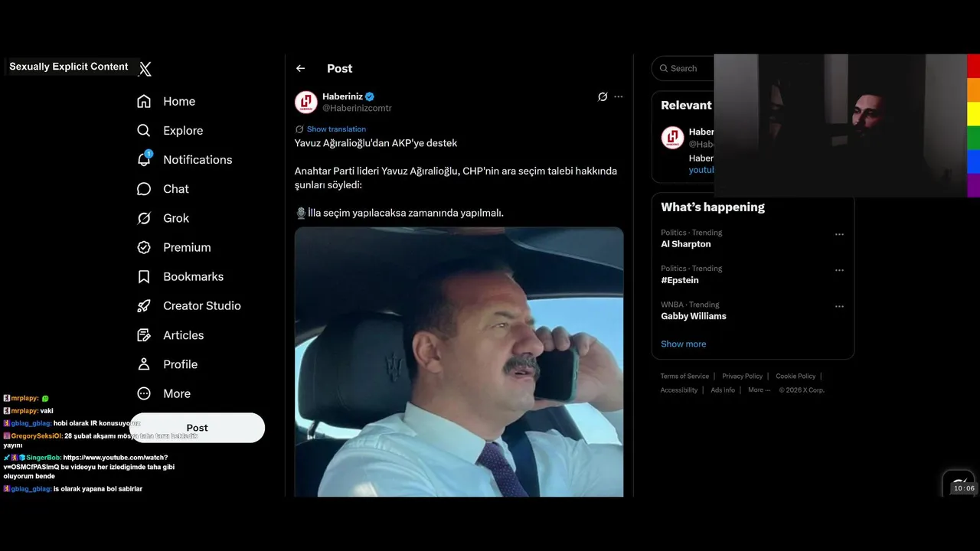This screenshot has width=980, height=551.
Task: Open Creator Studio rocket icon
Action: 144,305
